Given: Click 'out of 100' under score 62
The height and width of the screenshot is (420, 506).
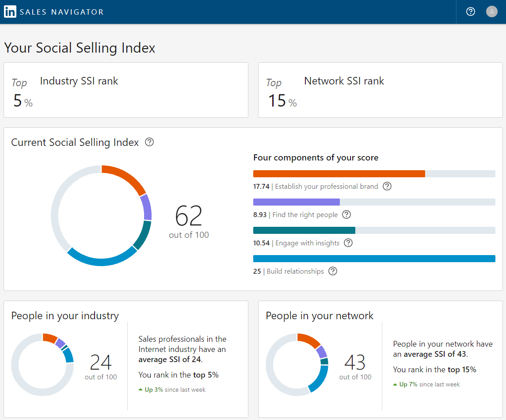Looking at the screenshot, I should tap(189, 235).
